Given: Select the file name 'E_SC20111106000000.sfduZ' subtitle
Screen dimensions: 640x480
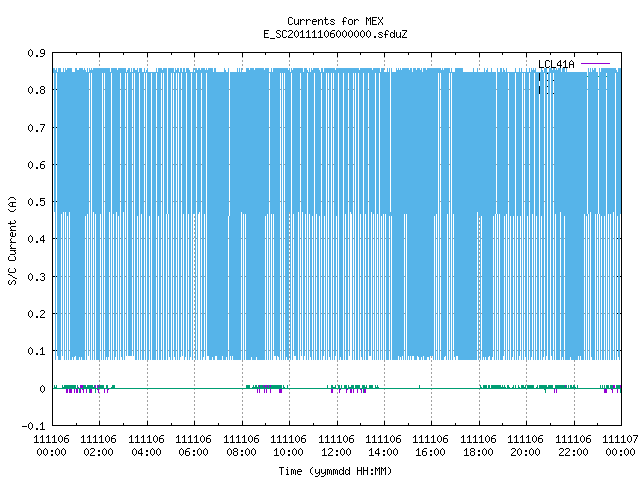Looking at the screenshot, I should 335,34.
